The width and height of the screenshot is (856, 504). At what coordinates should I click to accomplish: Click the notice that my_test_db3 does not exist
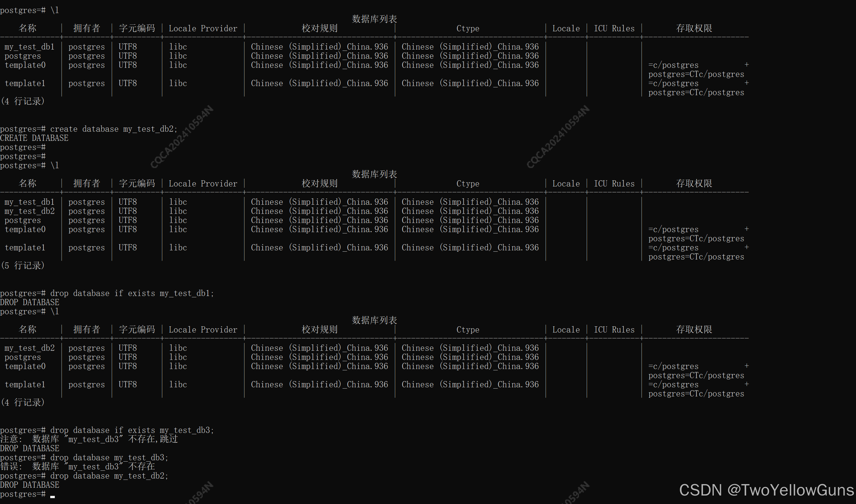pos(89,439)
